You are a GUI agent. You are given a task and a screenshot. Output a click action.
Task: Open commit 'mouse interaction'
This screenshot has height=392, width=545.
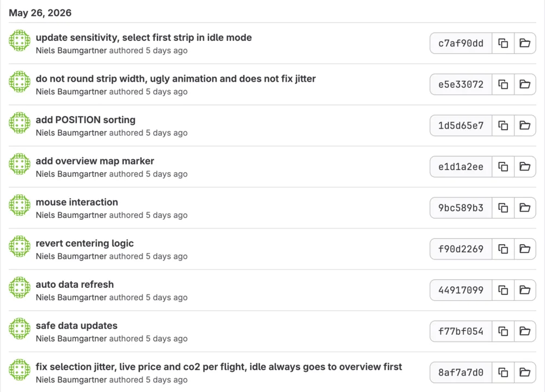77,202
